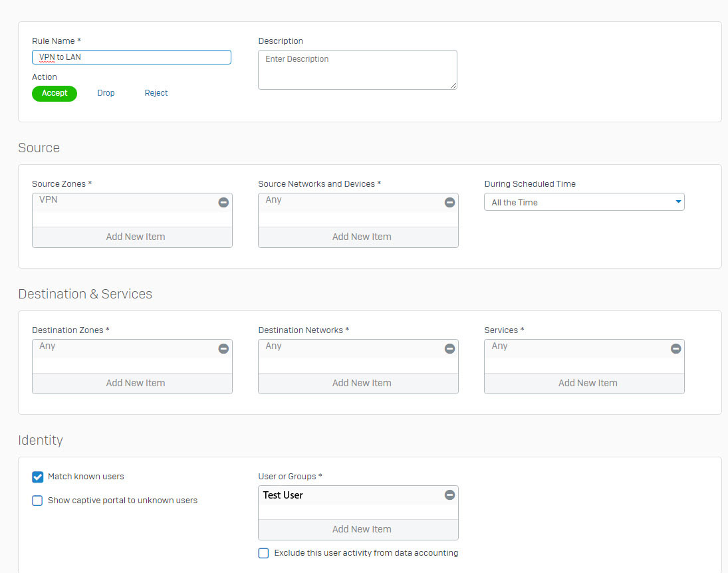Screen dimensions: 728x573
Task: Add New Item under Destination Zones
Action: 132,384
